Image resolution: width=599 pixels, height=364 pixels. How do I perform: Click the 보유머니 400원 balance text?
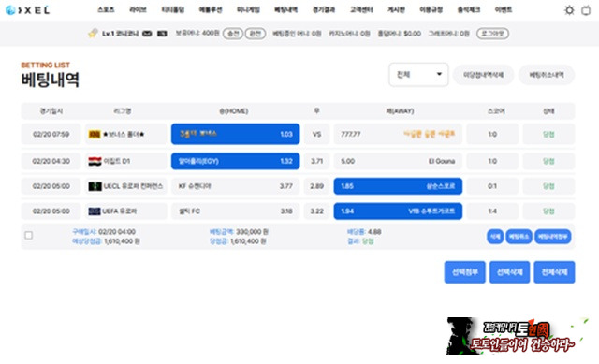click(x=197, y=34)
